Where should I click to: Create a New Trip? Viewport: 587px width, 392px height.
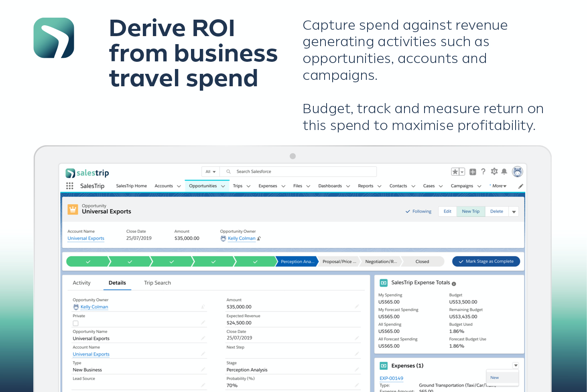pyautogui.click(x=471, y=211)
